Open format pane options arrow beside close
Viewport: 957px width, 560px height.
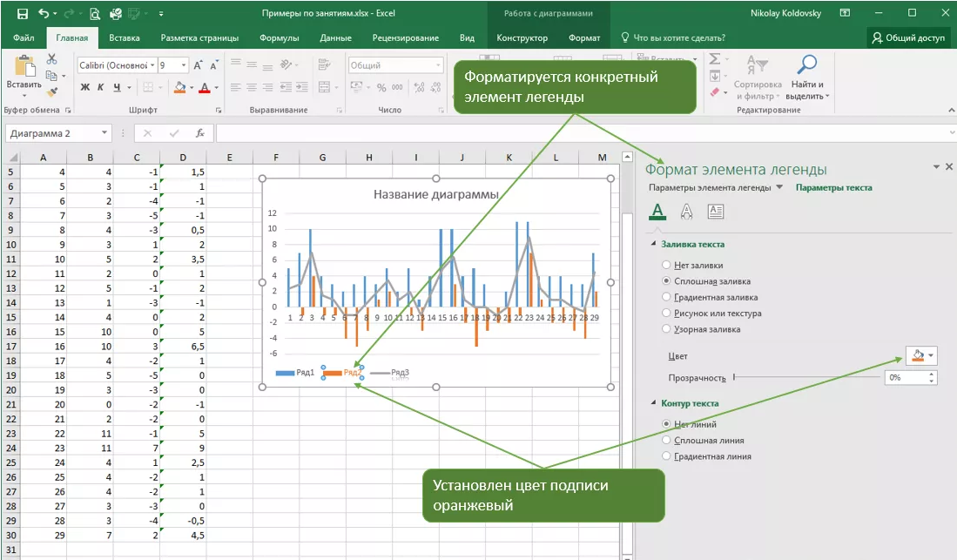[936, 166]
